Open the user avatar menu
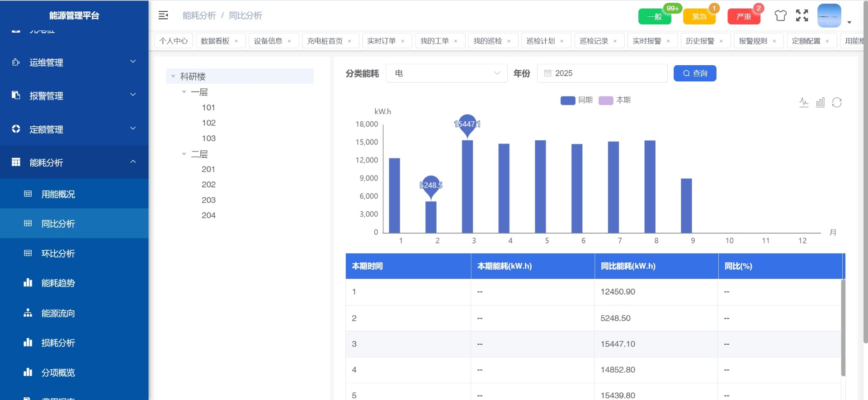This screenshot has height=400, width=868. 829,16
